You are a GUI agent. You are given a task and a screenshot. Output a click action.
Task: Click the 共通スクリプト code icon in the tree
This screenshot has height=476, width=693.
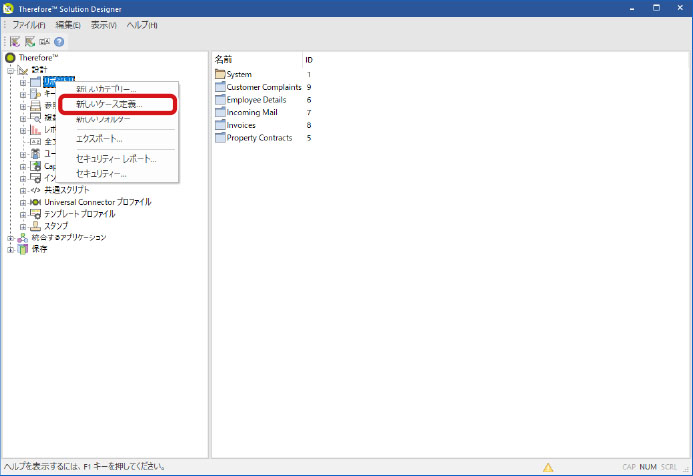[35, 190]
